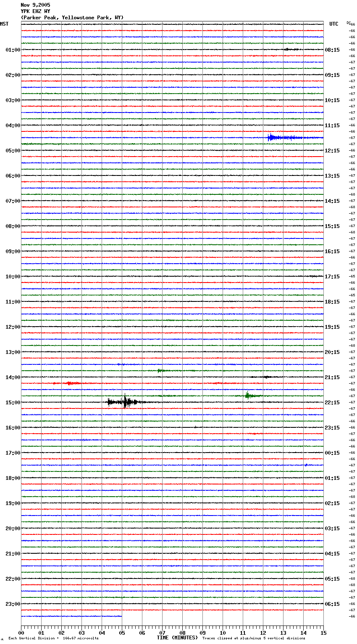357x644 pixels.
Task: Click the '03:15' UTC time label
Action: pos(332,529)
